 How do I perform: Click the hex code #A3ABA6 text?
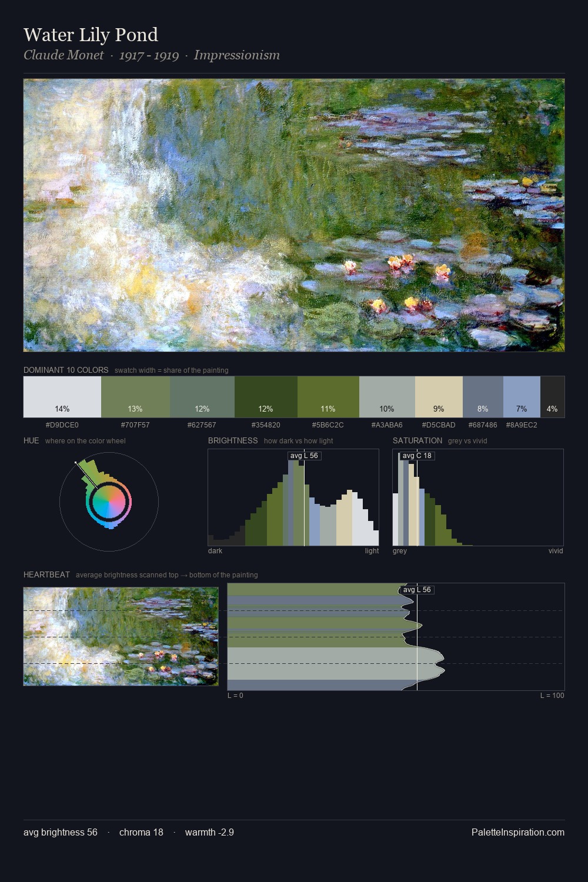(387, 425)
